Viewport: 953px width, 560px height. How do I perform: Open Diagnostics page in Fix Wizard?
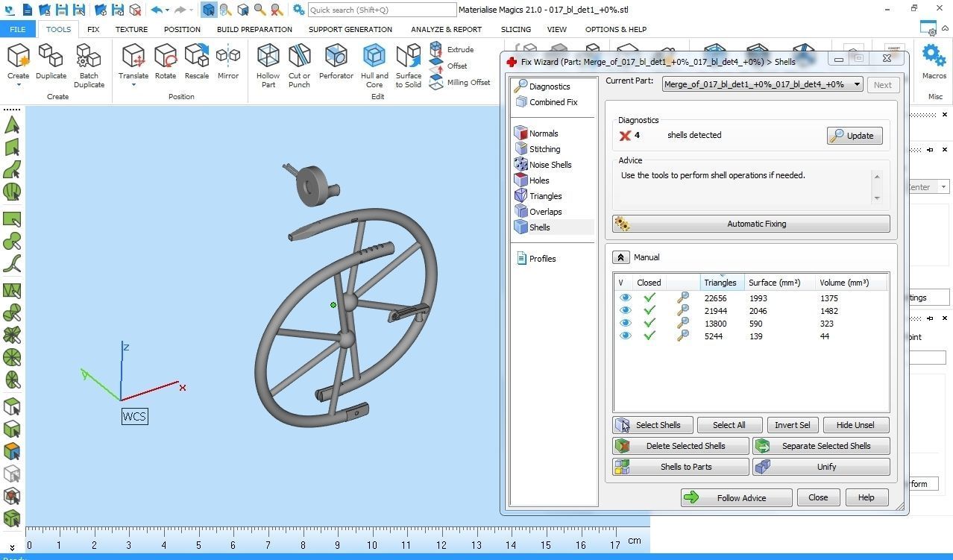(543, 86)
